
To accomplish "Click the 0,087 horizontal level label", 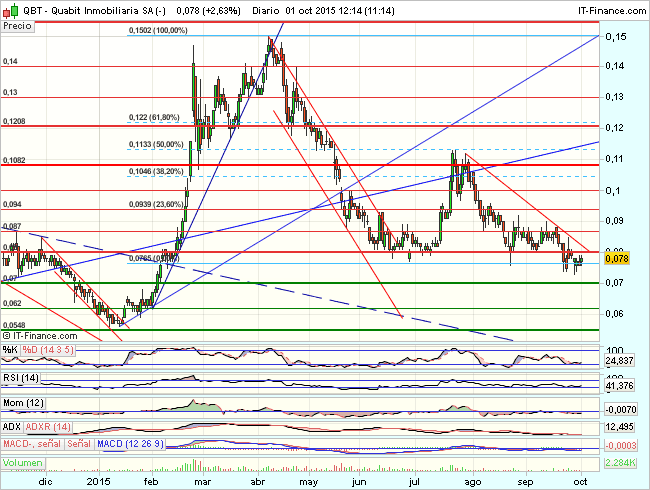I will 12,226.
